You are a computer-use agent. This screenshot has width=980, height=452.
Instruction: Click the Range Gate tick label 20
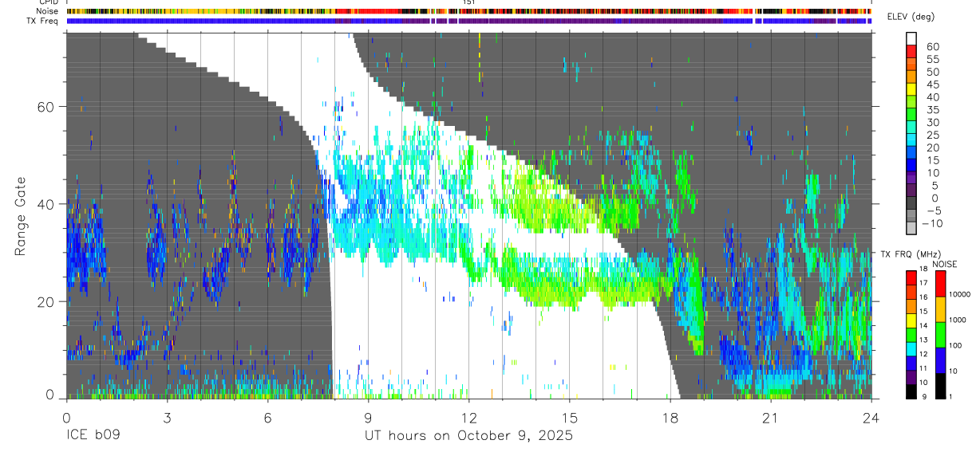[x=47, y=301]
